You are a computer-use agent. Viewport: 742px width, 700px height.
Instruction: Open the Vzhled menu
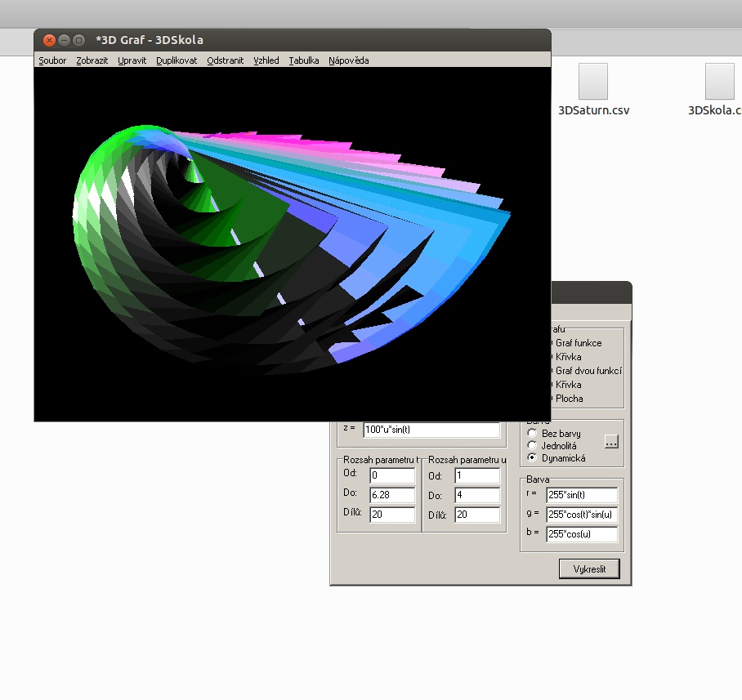coord(266,60)
